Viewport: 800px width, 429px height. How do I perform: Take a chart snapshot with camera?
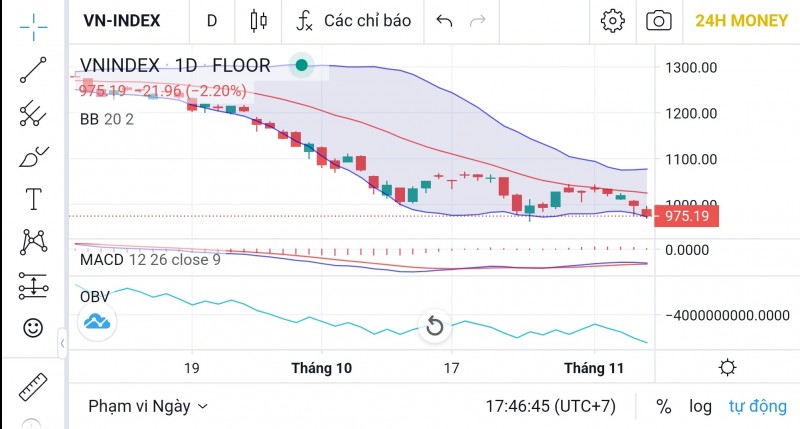(x=659, y=20)
